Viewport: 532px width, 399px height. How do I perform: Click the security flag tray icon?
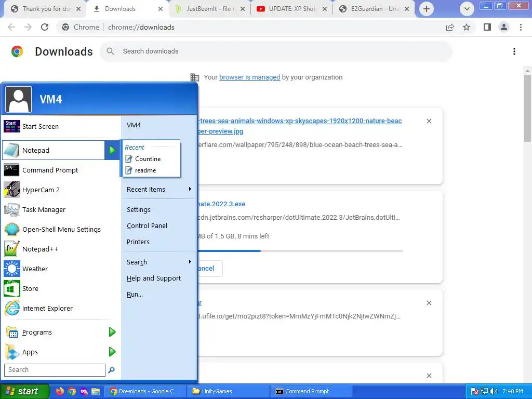tap(475, 391)
